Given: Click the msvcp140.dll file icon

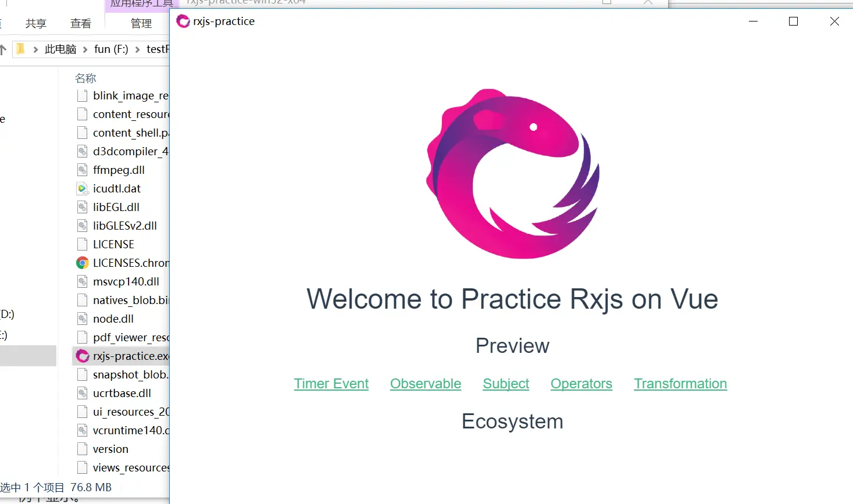Looking at the screenshot, I should pyautogui.click(x=83, y=281).
